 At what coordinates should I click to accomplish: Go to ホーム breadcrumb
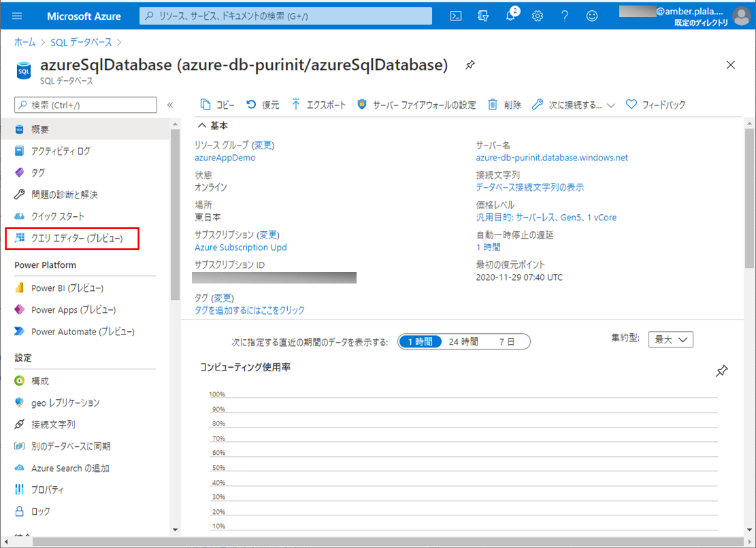point(24,42)
